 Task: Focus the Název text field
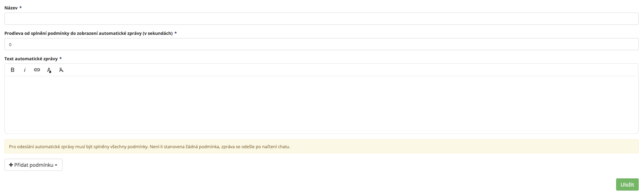point(321,19)
